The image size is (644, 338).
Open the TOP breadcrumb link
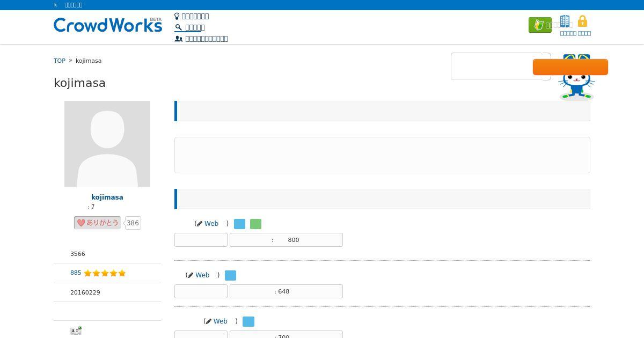(x=60, y=61)
